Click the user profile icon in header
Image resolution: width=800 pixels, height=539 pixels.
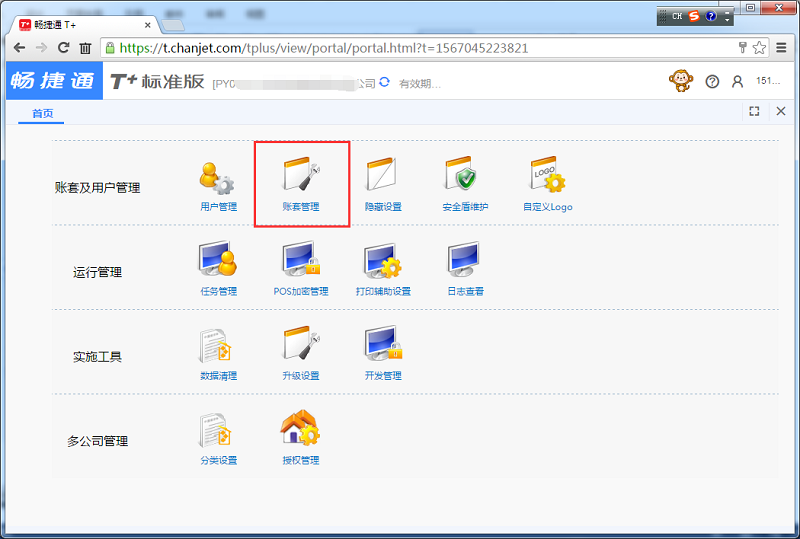pyautogui.click(x=737, y=81)
